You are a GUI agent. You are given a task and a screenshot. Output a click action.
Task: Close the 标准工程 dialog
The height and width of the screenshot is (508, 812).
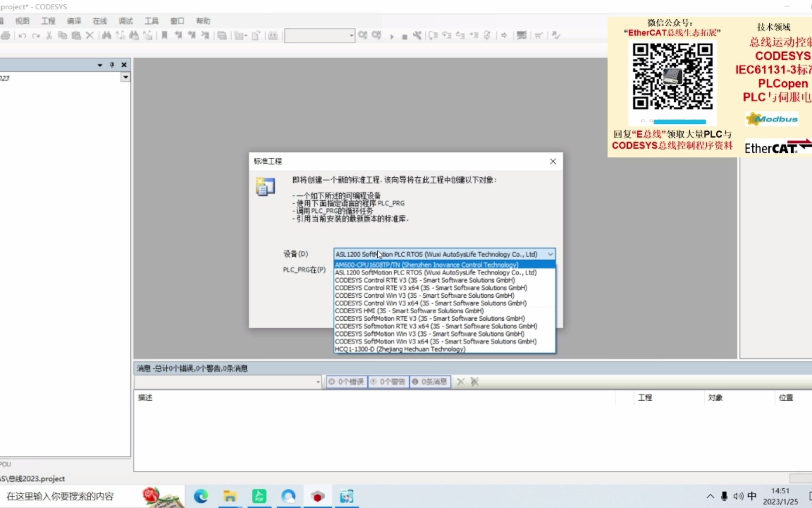click(553, 161)
